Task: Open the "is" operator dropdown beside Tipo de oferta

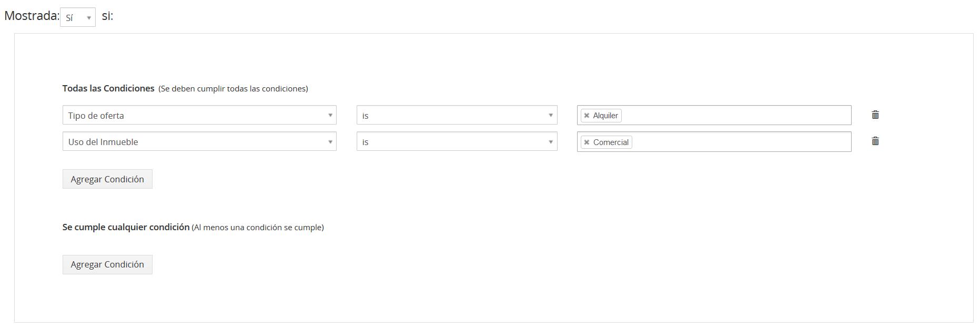Action: pyautogui.click(x=457, y=115)
